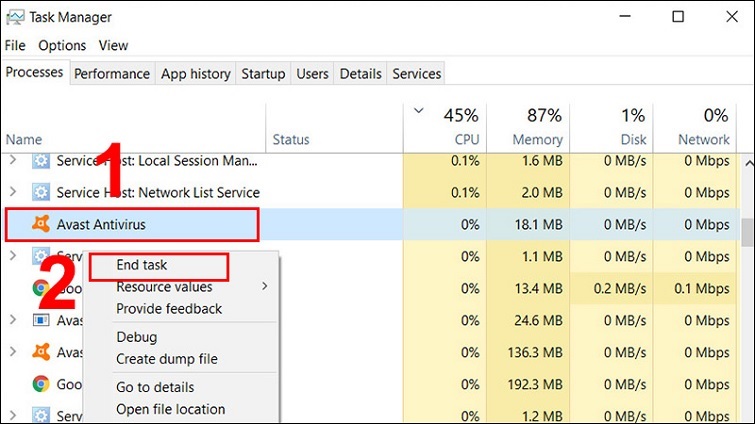
Task: Click the Task Manager title bar icon
Action: click(x=14, y=17)
